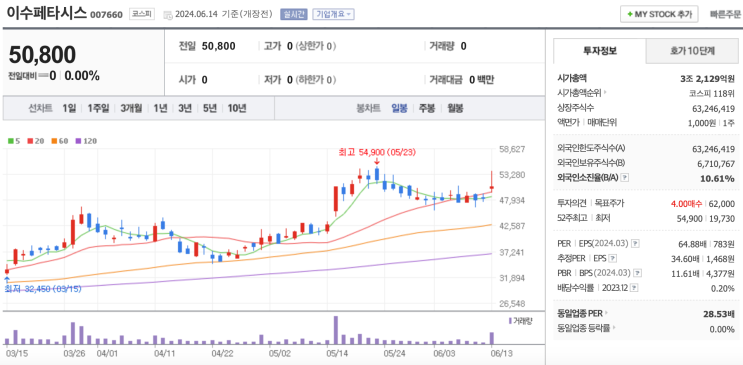This screenshot has width=743, height=365.
Task: Click the 05/24 date axis label
Action: tap(394, 353)
